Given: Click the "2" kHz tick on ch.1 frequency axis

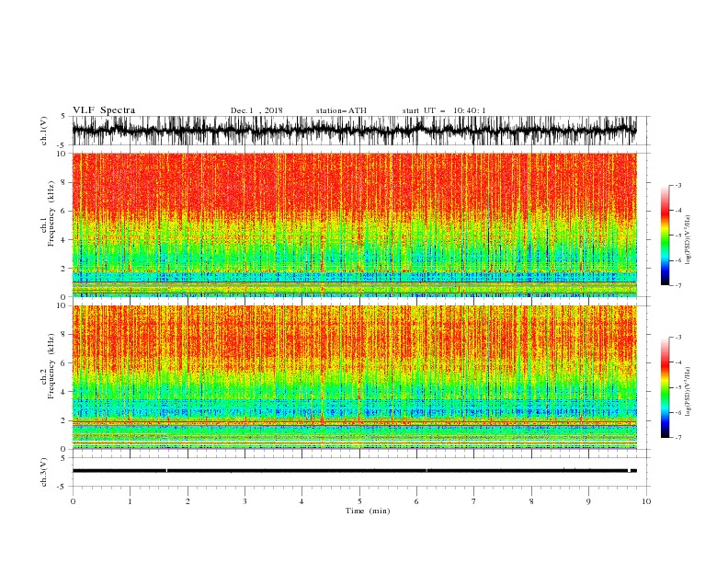Looking at the screenshot, I should point(64,269).
